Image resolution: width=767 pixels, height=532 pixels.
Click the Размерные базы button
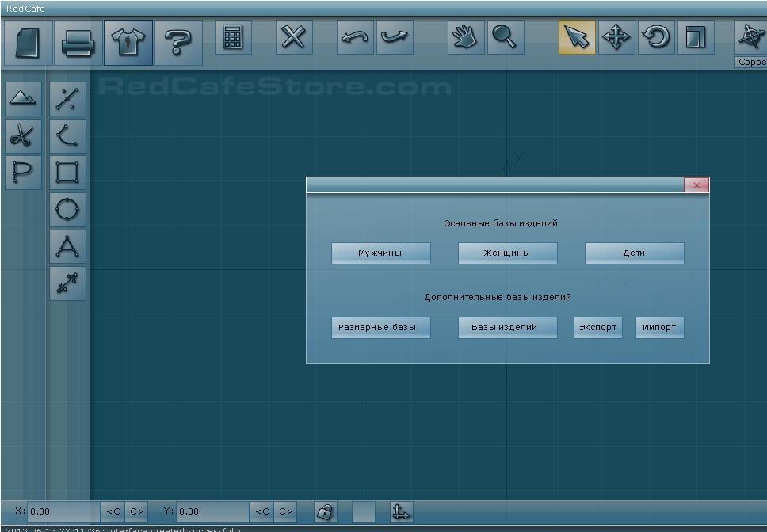(x=381, y=327)
